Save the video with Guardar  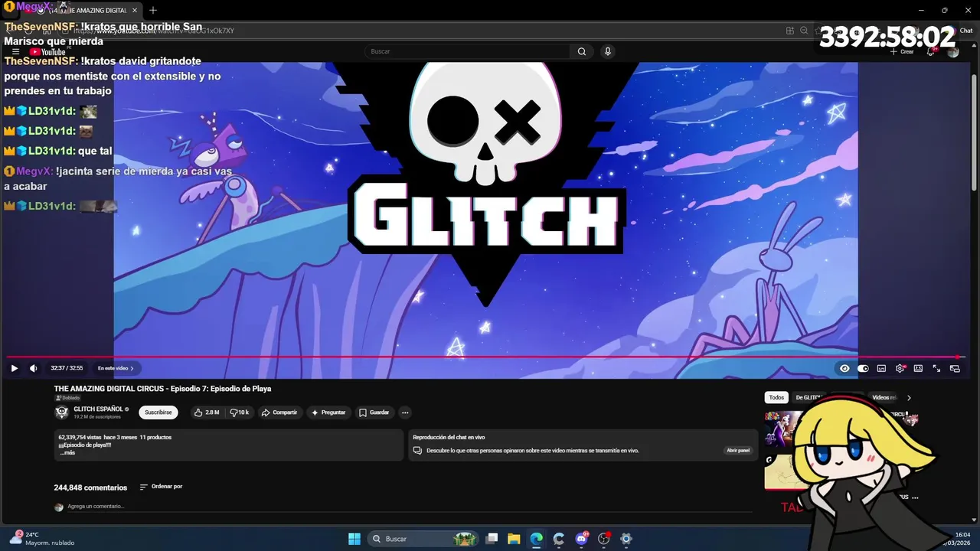point(374,412)
